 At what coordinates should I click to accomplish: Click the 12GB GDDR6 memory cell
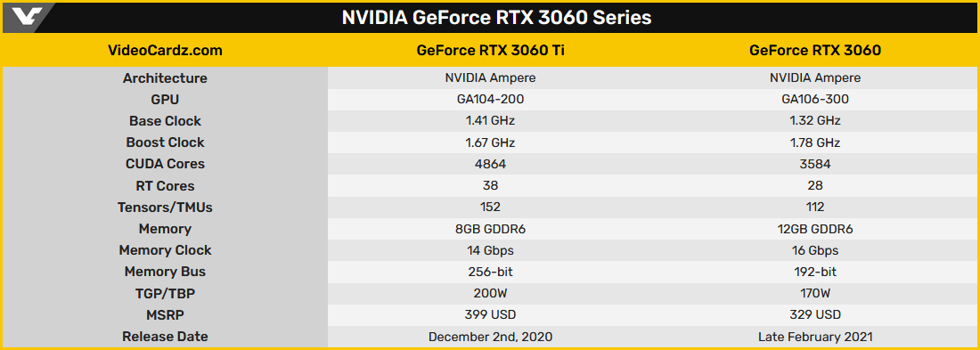pyautogui.click(x=815, y=229)
